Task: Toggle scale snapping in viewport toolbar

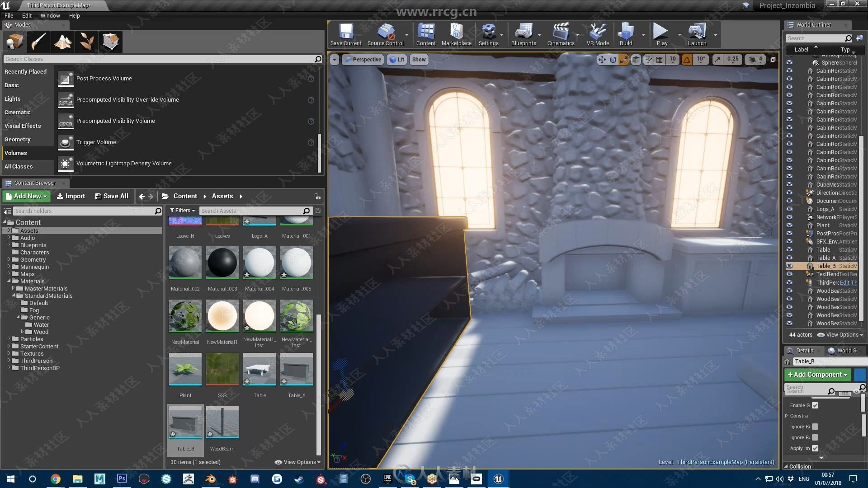Action: coord(717,60)
